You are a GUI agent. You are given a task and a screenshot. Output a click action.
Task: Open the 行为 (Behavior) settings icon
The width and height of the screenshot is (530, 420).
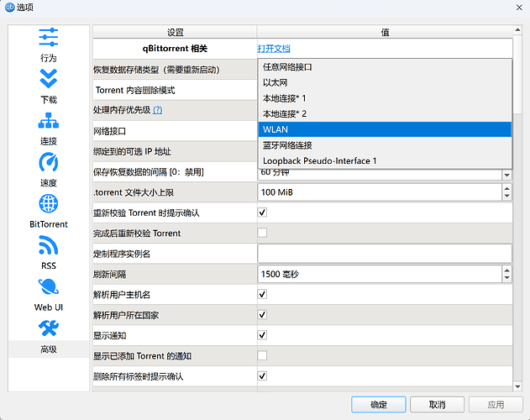[x=49, y=37]
